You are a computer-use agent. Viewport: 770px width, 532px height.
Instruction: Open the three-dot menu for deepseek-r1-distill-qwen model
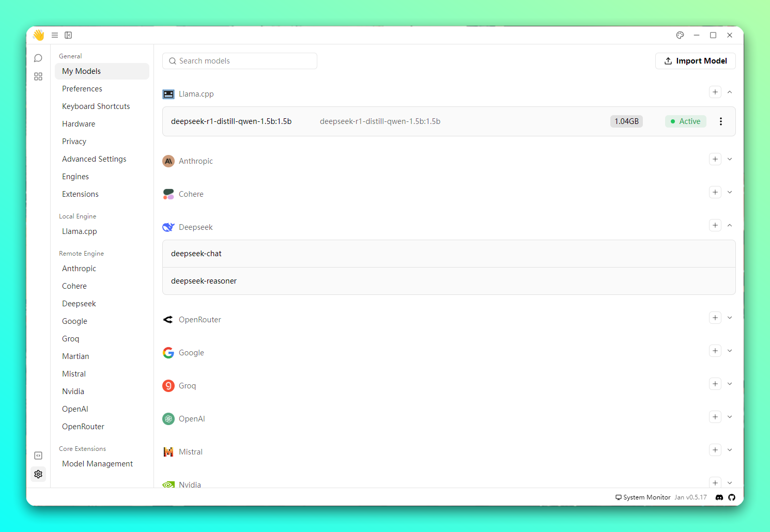click(x=721, y=121)
